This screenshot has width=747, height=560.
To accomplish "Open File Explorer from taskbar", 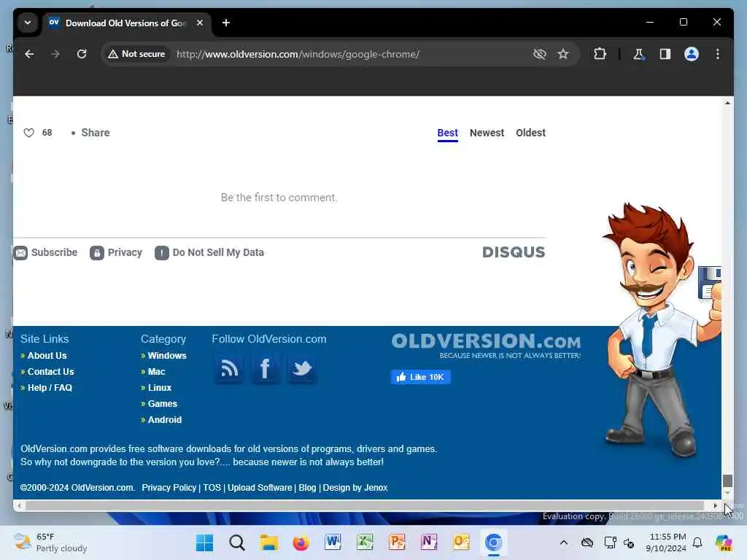I will (268, 542).
